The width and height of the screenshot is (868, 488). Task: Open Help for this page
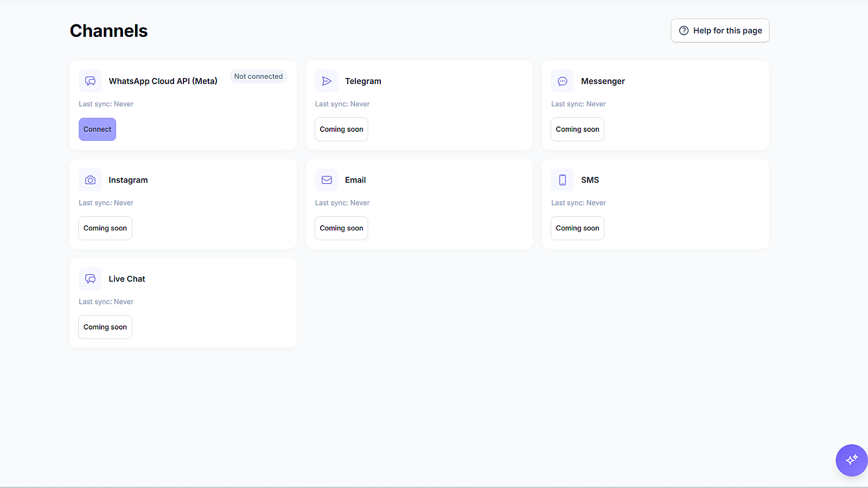coord(720,30)
